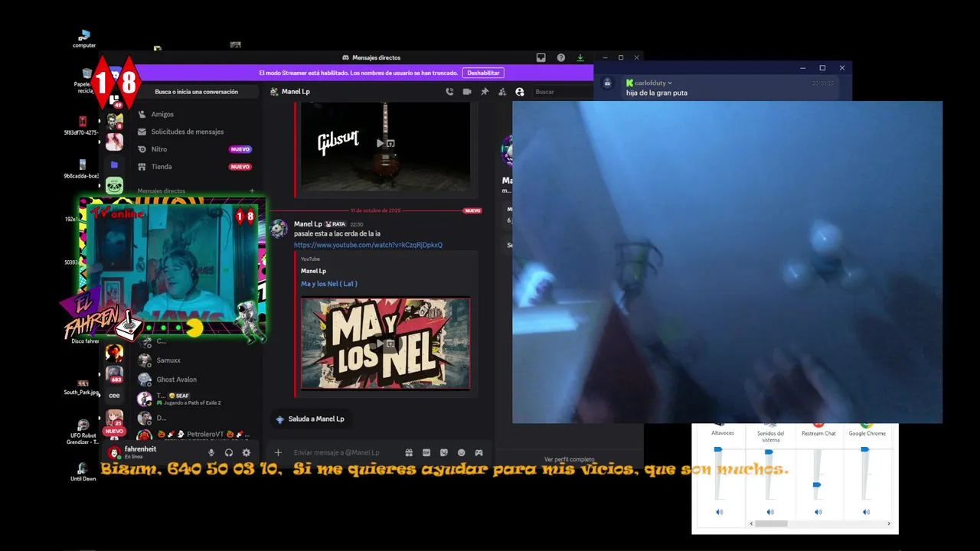
Task: Adjust the Google Chrome volume slider
Action: [864, 450]
